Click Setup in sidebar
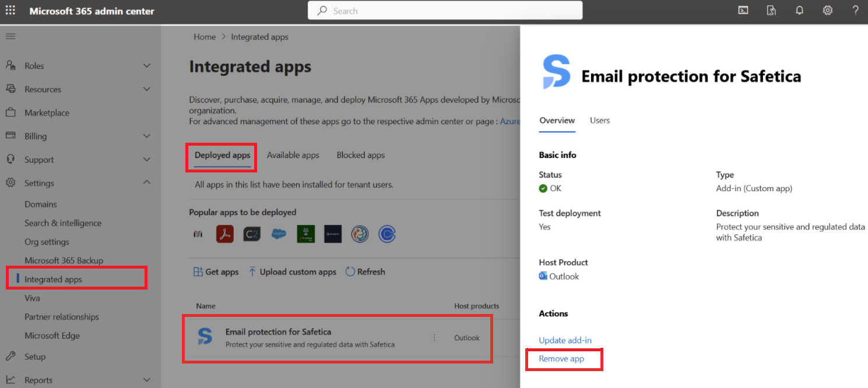Screen dimensions: 868x388 coord(35,357)
